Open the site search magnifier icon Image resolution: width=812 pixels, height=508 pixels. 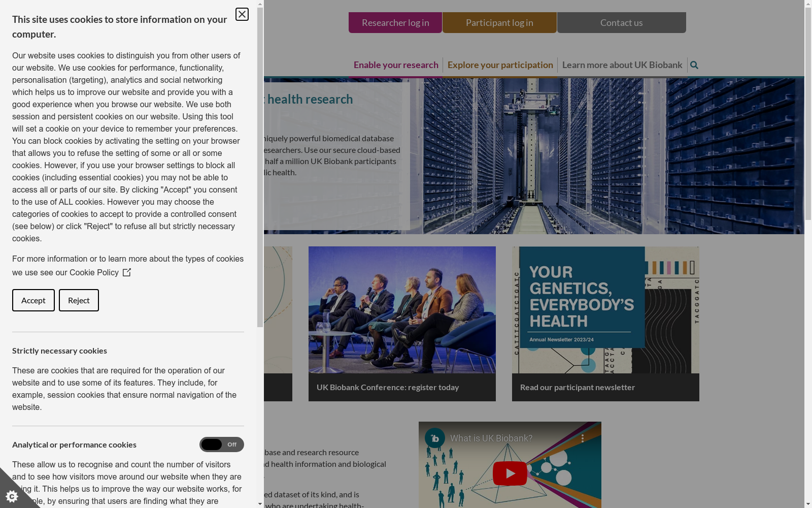[694, 65]
